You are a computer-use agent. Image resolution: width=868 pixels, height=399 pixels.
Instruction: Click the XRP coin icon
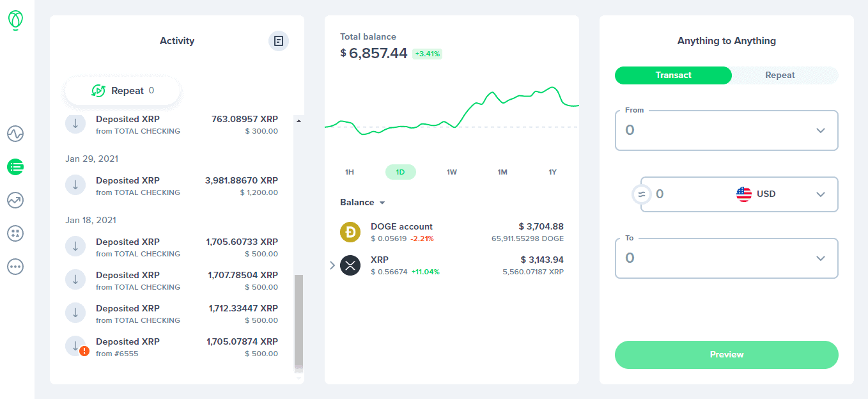coord(350,265)
